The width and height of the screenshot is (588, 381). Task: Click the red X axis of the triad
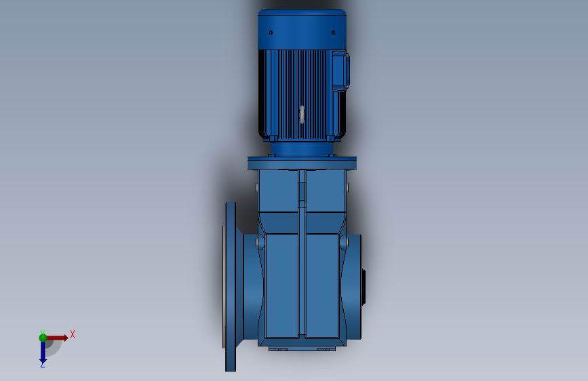(x=57, y=338)
